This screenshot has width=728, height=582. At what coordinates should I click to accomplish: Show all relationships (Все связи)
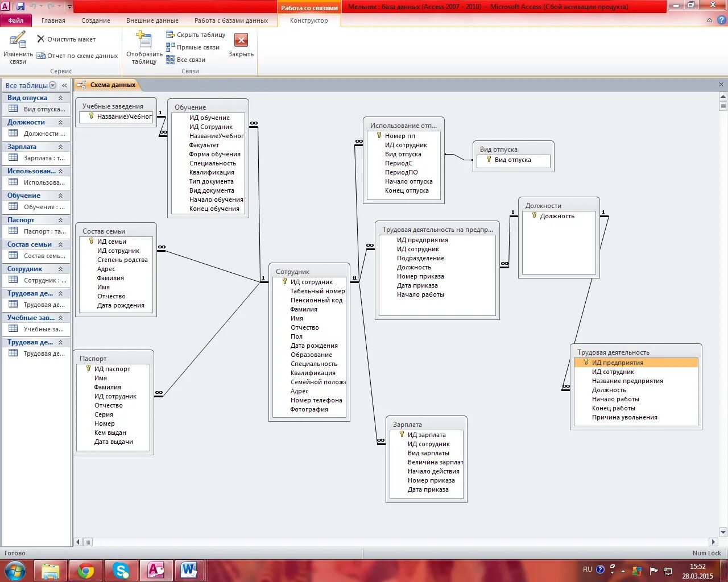[186, 60]
